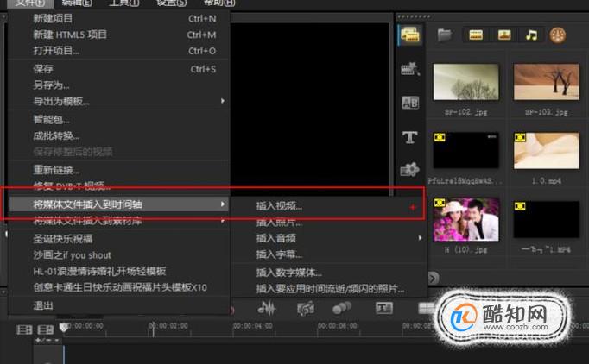Open the Media library panel
This screenshot has height=364, width=589.
(x=409, y=35)
